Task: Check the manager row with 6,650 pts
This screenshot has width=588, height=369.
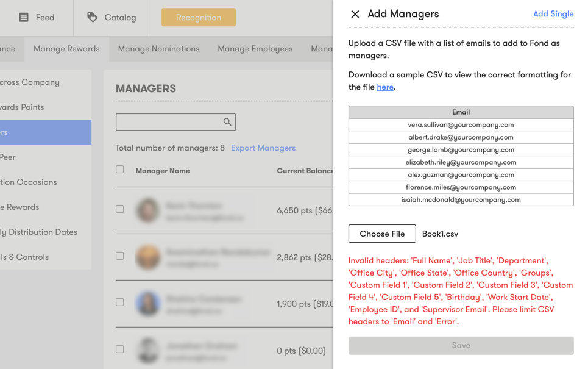Action: coord(119,209)
